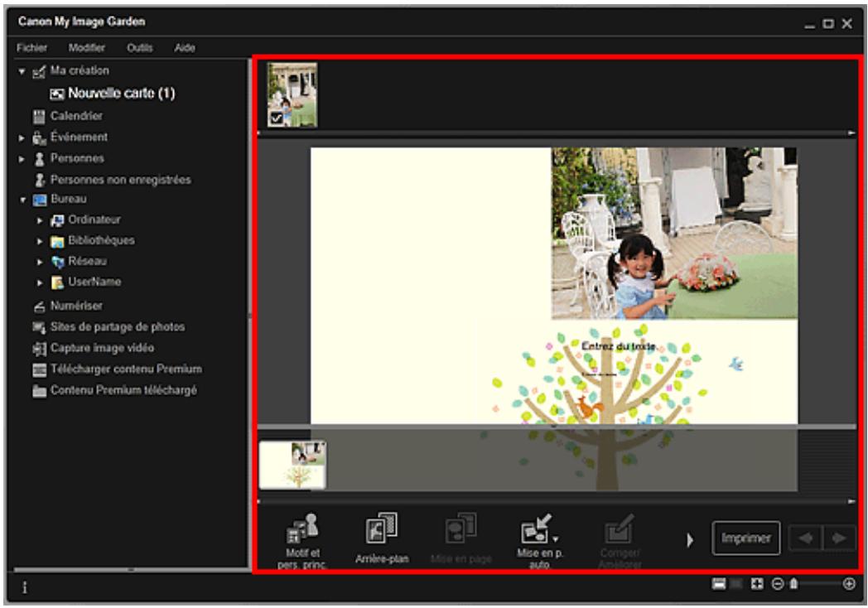This screenshot has width=868, height=608.
Task: Click the Capture image vidéo item
Action: click(x=38, y=347)
